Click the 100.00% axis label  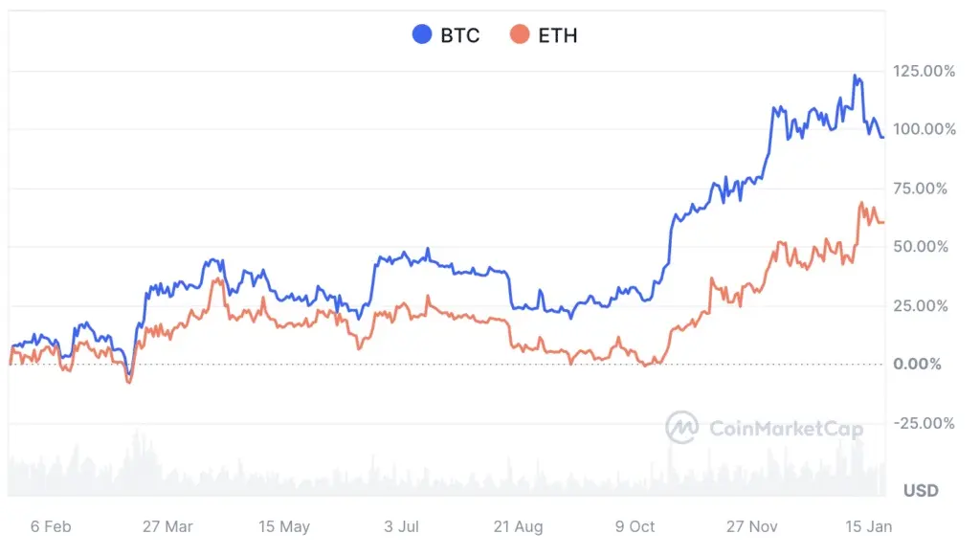click(x=924, y=129)
